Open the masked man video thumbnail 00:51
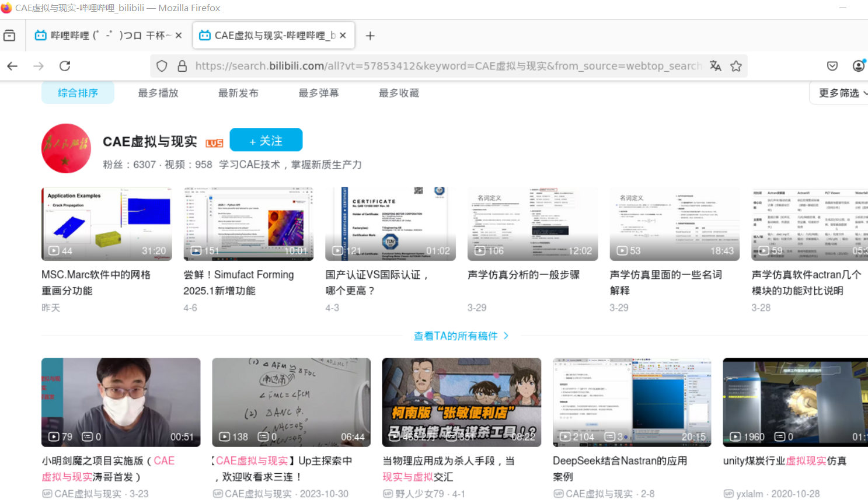The height and width of the screenshot is (503, 868). click(x=121, y=403)
